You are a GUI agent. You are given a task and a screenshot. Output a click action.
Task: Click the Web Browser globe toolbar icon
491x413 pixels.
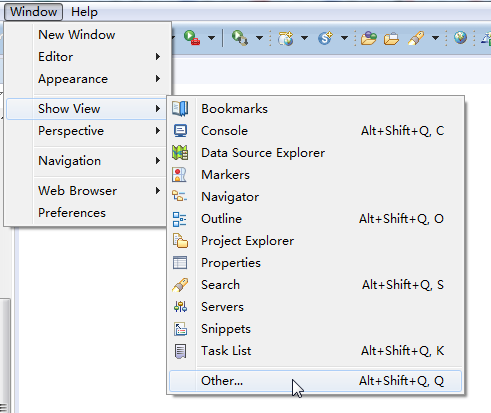point(460,38)
